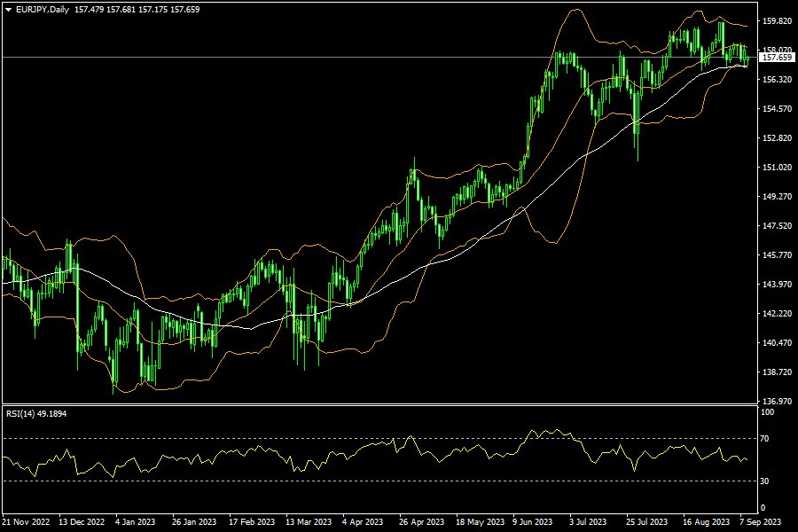Viewport: 798px width, 532px height.
Task: Click date label 4 Jan 2023
Action: tap(136, 522)
